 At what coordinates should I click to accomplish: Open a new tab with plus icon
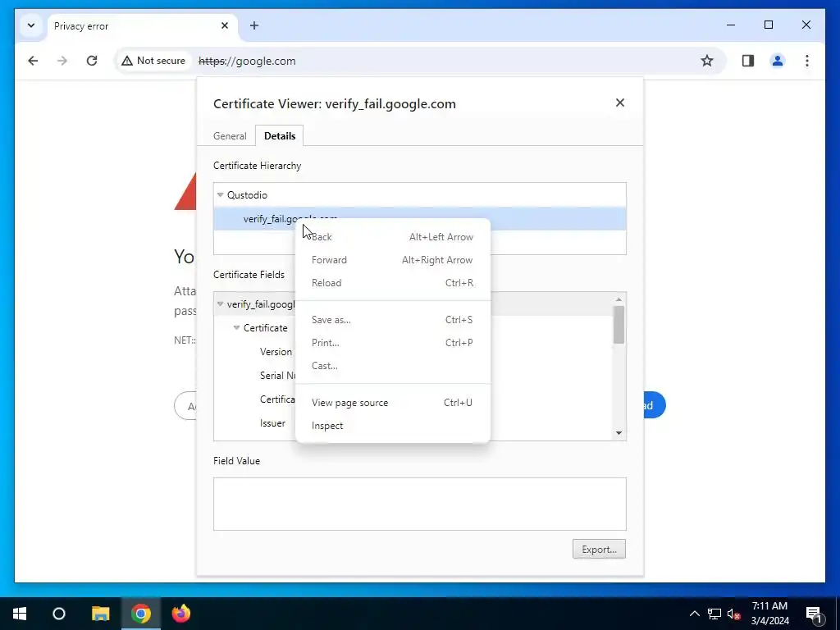(254, 25)
